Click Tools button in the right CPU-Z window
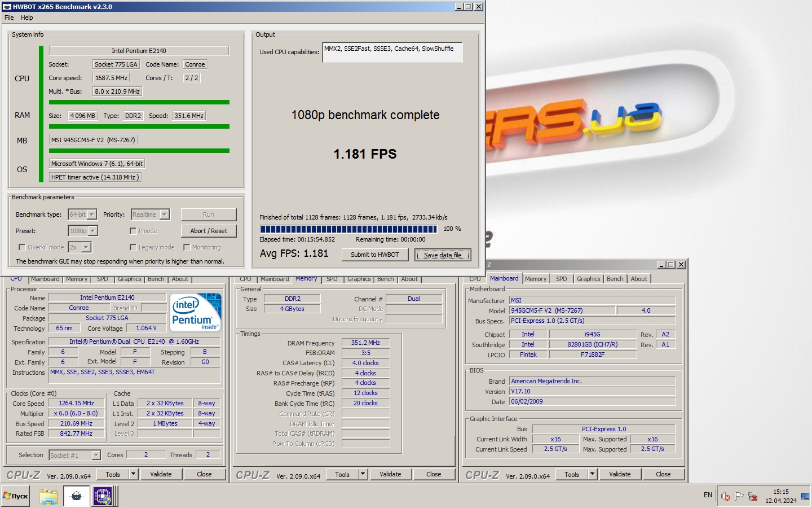Screen dimensions: 812x508 [x=572, y=474]
